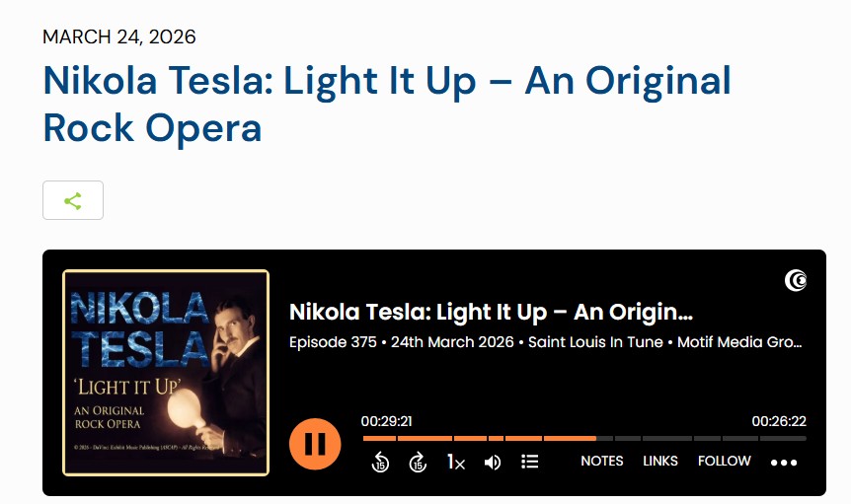Change the 1x playback speed
Screen dimensions: 851x504
pos(455,462)
